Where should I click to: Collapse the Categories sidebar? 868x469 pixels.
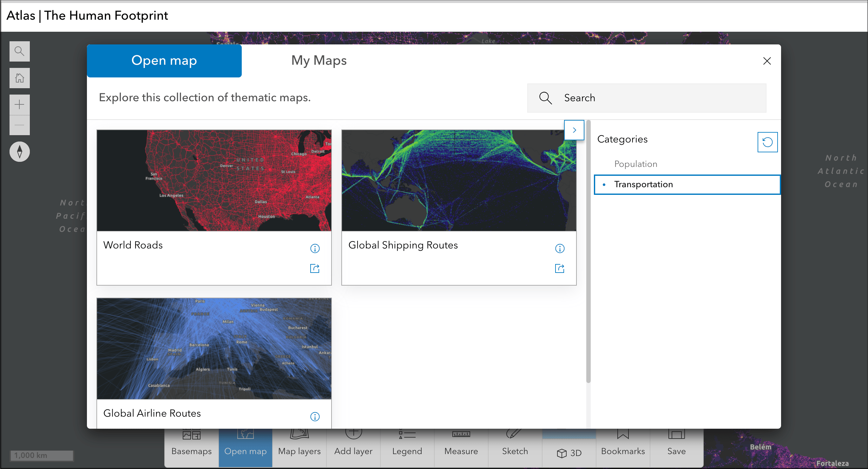pyautogui.click(x=574, y=130)
